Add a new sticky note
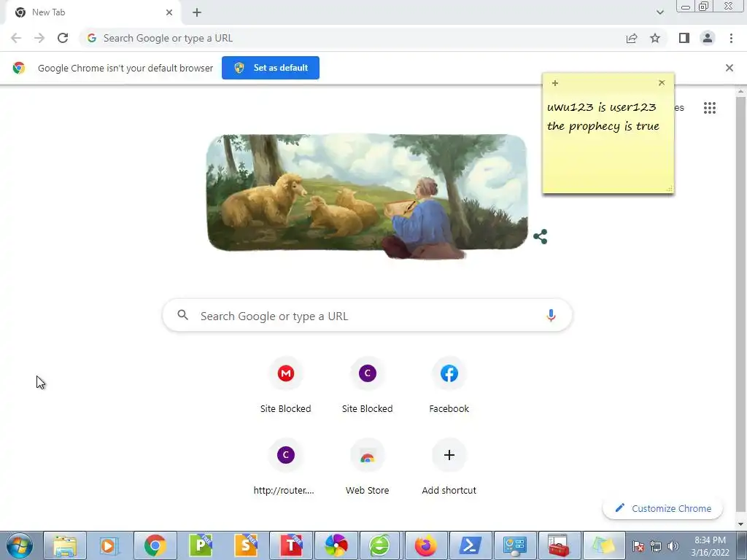The image size is (747, 560). coord(555,83)
